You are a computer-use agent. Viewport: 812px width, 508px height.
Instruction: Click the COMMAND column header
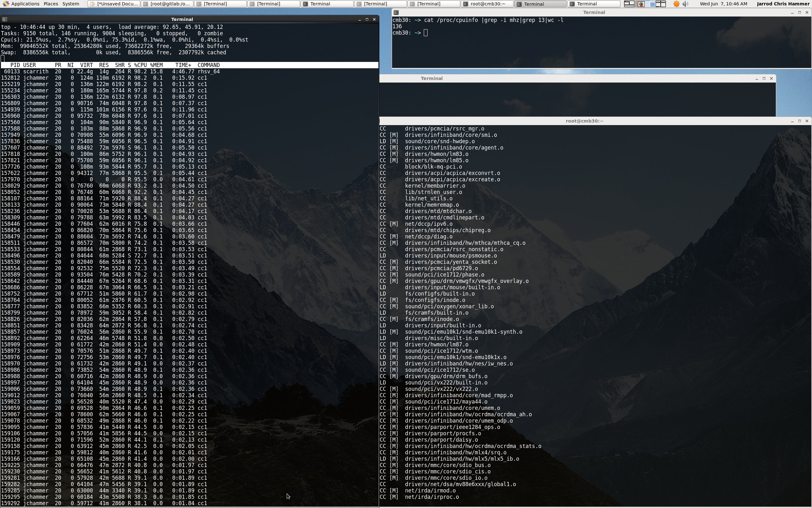point(208,65)
